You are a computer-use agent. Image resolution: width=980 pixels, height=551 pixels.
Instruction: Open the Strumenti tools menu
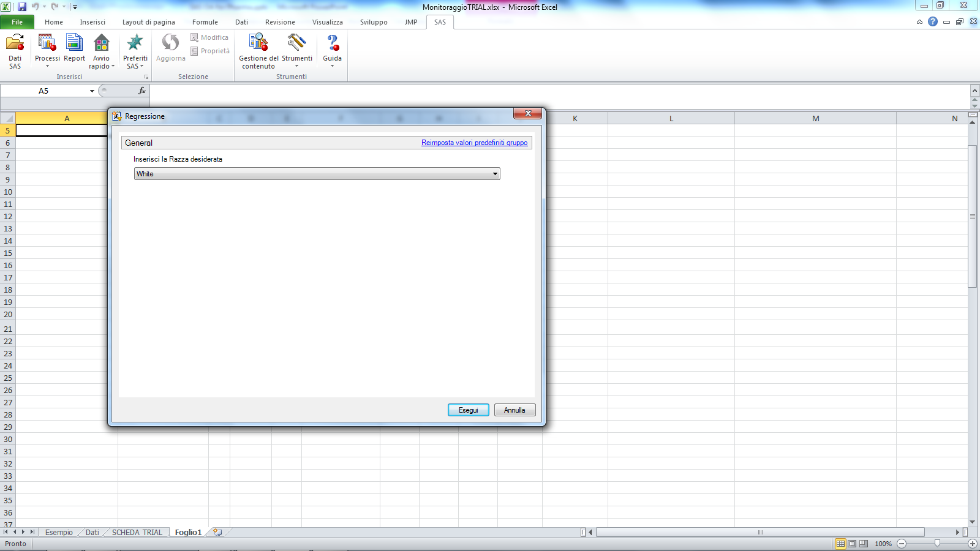tap(296, 51)
